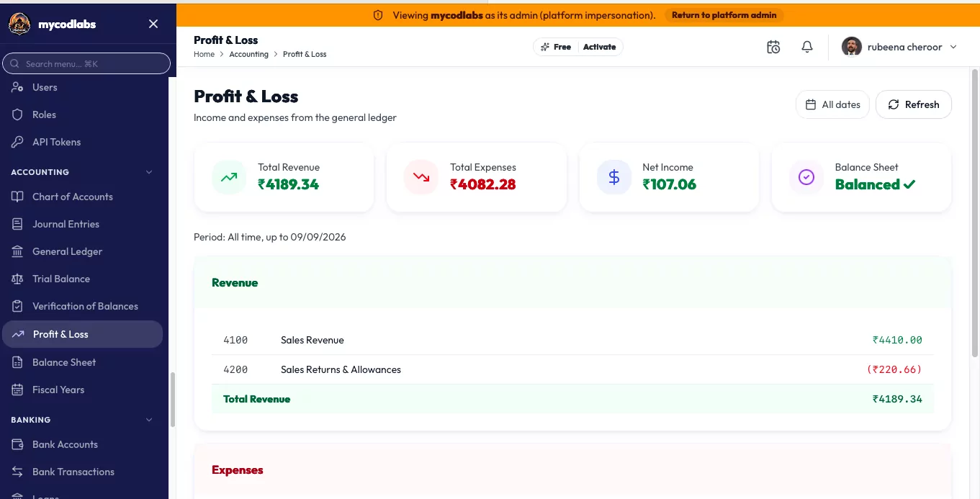The height and width of the screenshot is (499, 980).
Task: Click the mycodlabs logo avatar
Action: (x=19, y=24)
